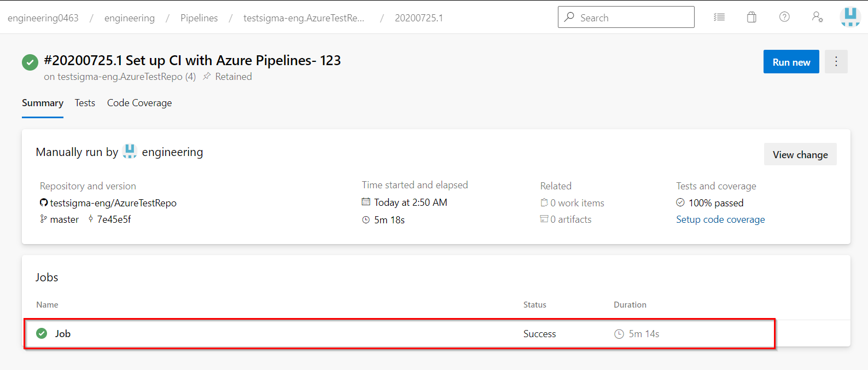Click the check icon beside 100% passed
868x370 pixels.
680,203
